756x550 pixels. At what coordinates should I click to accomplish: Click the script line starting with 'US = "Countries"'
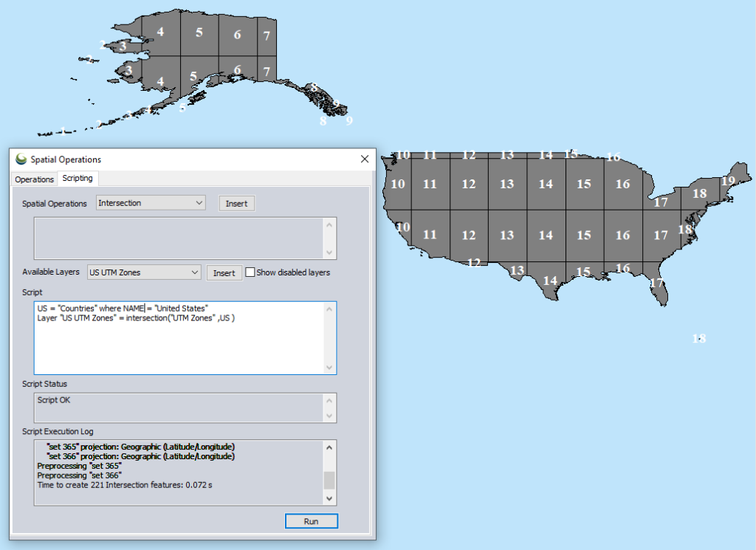(123, 308)
